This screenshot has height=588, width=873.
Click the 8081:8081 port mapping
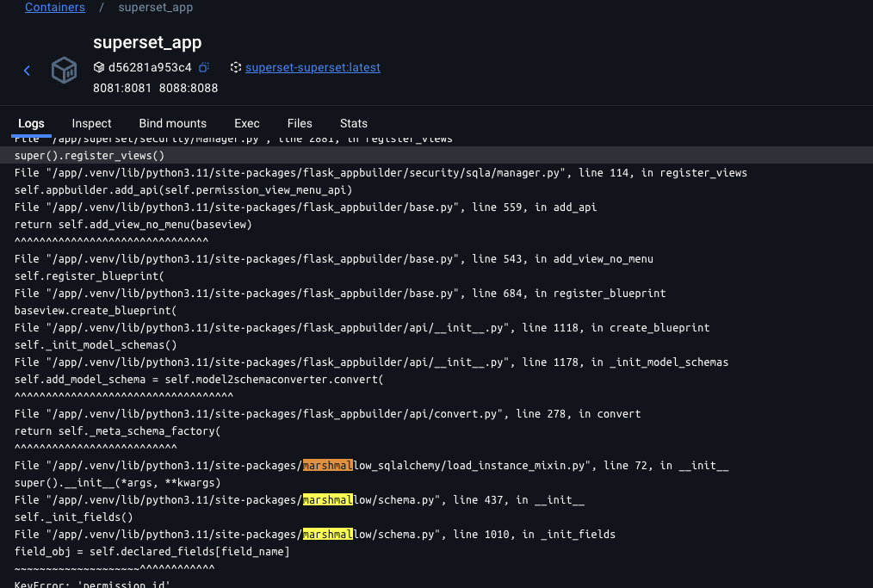click(122, 88)
